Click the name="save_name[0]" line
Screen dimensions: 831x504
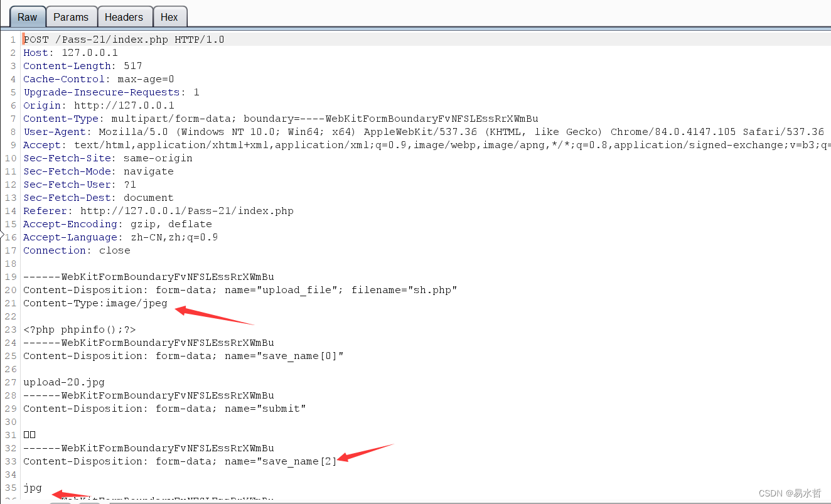click(183, 356)
